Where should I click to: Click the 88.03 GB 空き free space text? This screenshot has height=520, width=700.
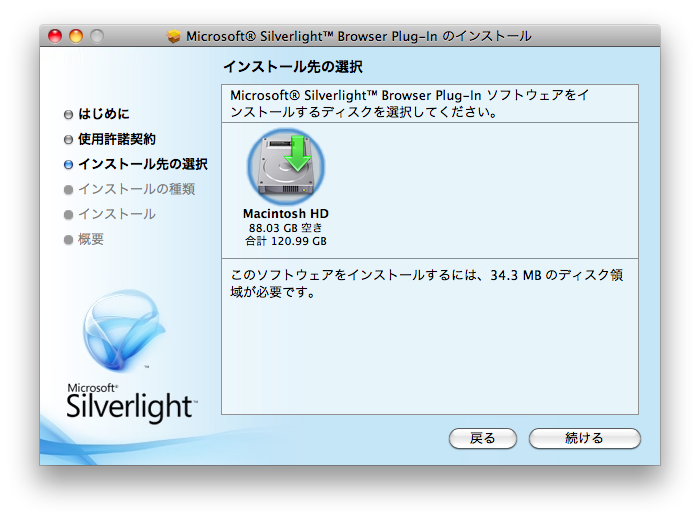coord(286,228)
